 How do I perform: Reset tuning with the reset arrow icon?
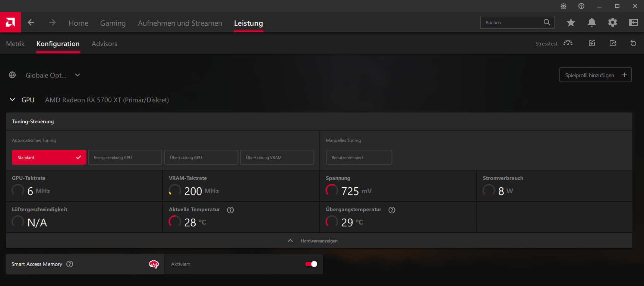(x=633, y=43)
